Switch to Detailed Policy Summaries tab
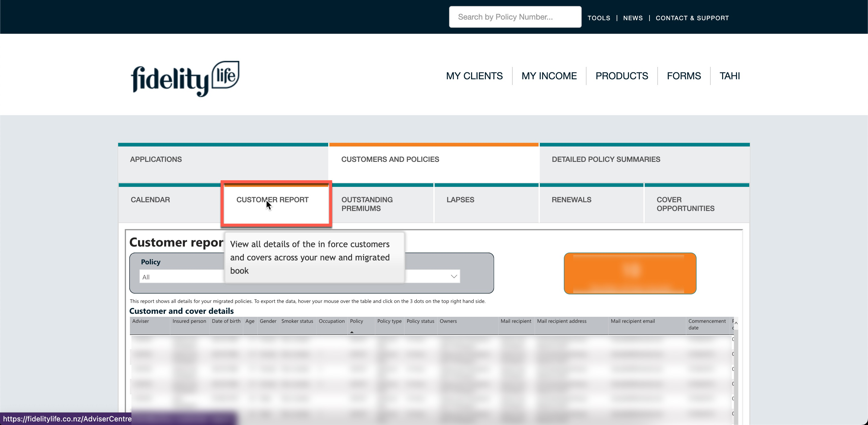This screenshot has height=425, width=868. click(x=605, y=159)
